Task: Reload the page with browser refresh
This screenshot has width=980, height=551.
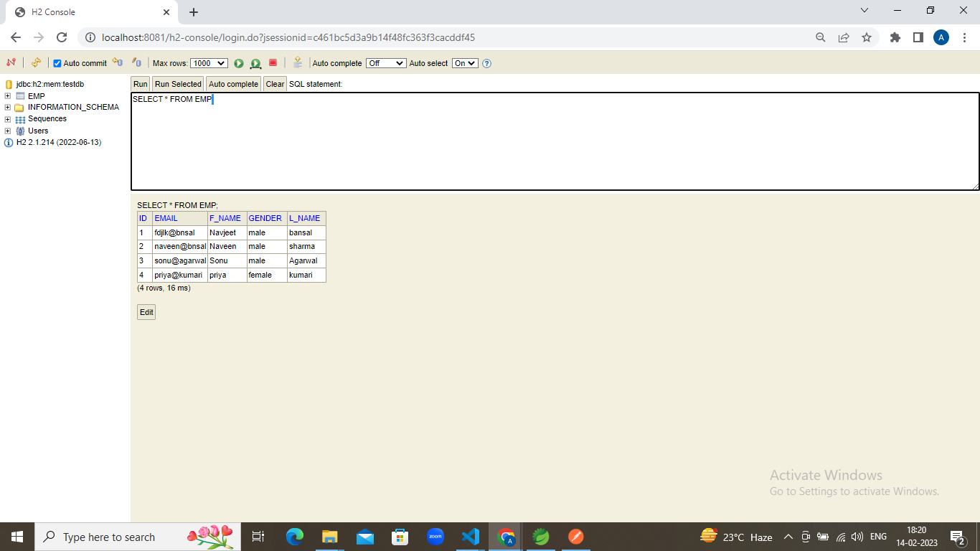Action: (x=62, y=37)
